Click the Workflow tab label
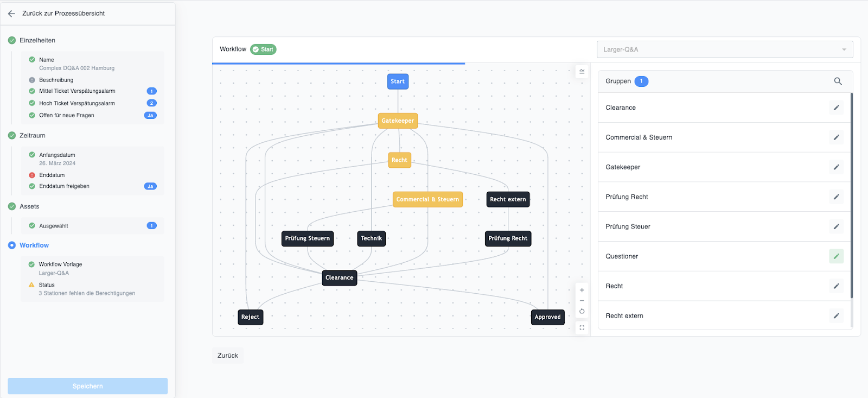Image resolution: width=868 pixels, height=398 pixels. pos(233,49)
